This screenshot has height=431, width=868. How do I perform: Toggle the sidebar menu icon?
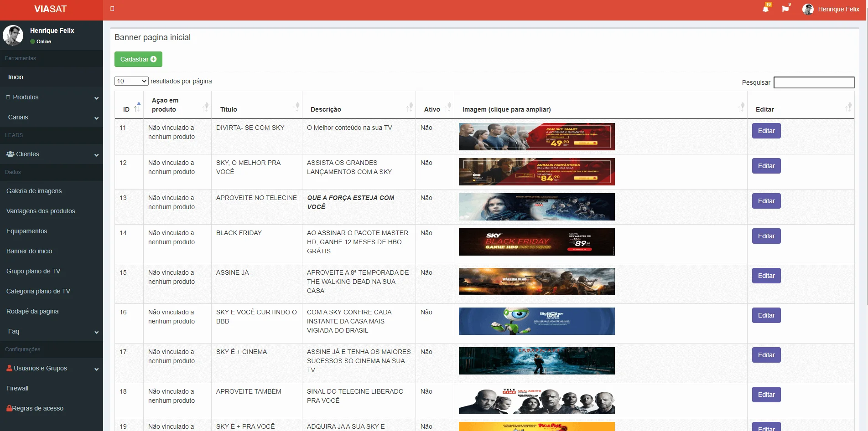[x=112, y=9]
